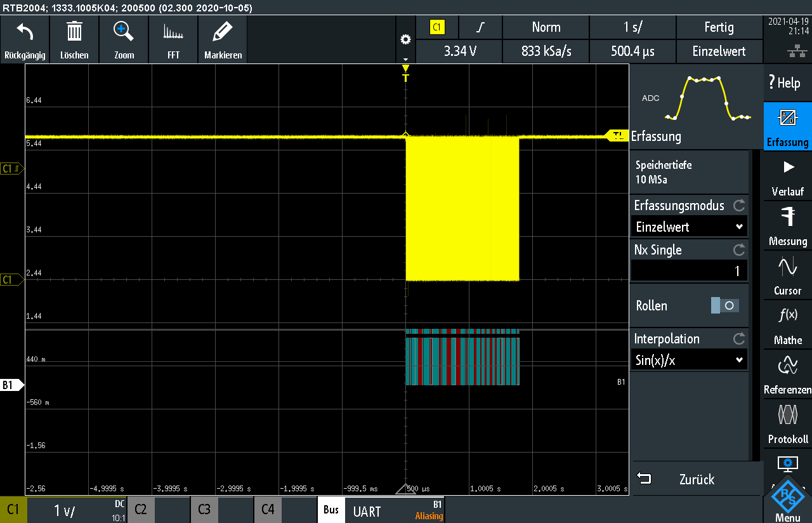This screenshot has width=812, height=523.
Task: Click the rising edge trigger slope icon
Action: pyautogui.click(x=481, y=27)
